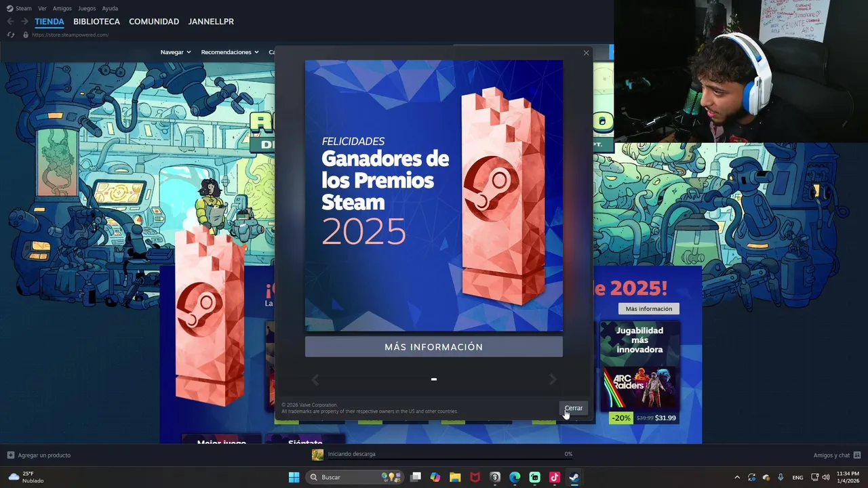Click the store.steampowered.com URL text
Screen dimensions: 868x488
tap(70, 35)
